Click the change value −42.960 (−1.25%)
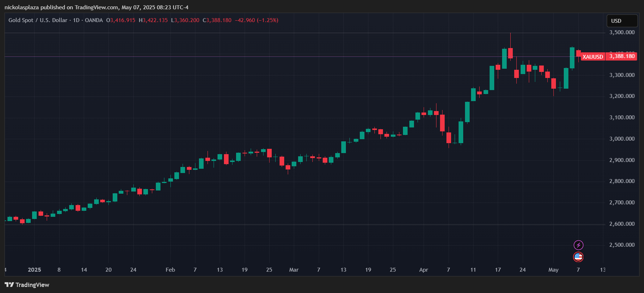 coord(256,20)
